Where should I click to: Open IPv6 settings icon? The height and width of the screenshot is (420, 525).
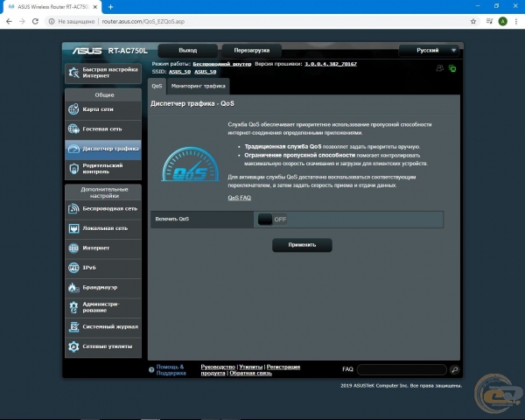[73, 268]
